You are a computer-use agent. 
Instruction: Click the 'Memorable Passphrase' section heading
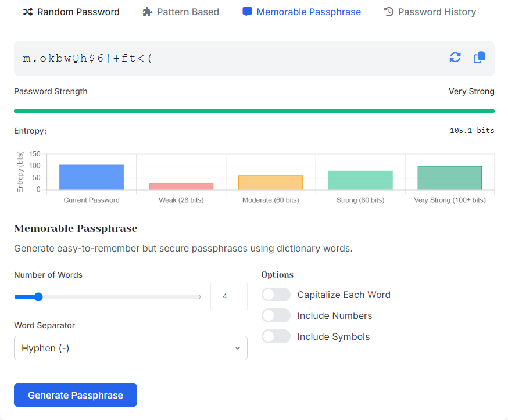pyautogui.click(x=76, y=228)
